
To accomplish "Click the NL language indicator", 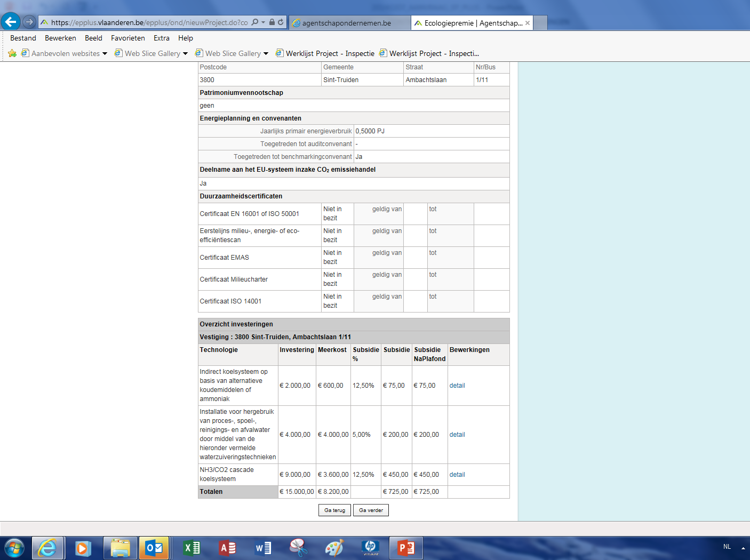I will [x=727, y=547].
